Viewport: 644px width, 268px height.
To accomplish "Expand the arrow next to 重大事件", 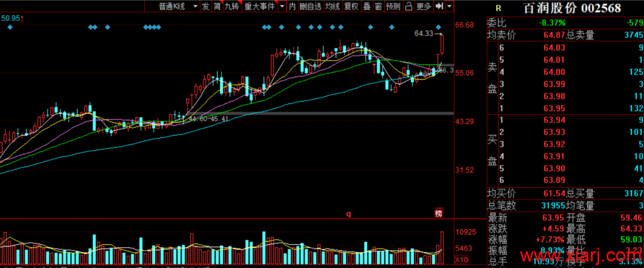I will pos(281,6).
